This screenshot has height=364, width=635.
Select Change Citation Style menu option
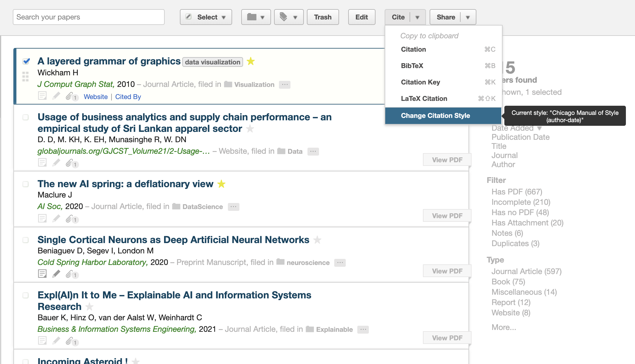pos(435,115)
